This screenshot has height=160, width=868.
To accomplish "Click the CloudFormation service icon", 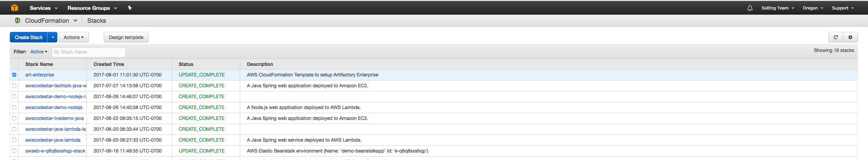I will tap(17, 21).
